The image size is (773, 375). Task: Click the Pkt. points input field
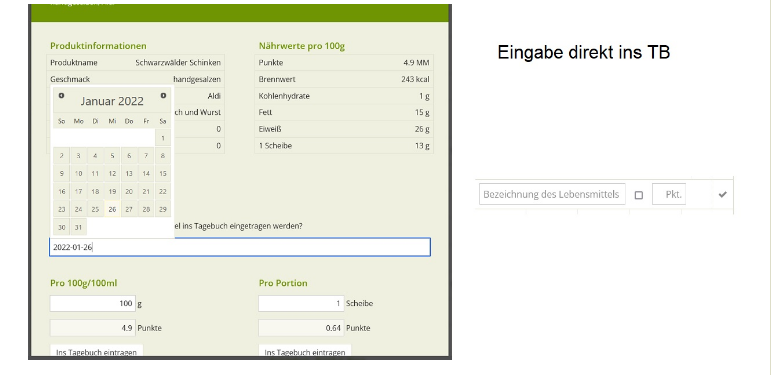[x=669, y=194]
